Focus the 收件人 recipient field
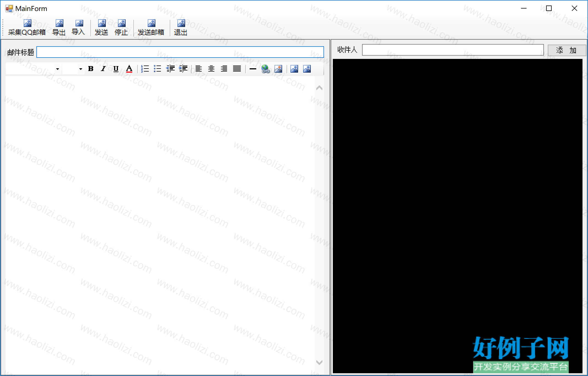 click(453, 50)
